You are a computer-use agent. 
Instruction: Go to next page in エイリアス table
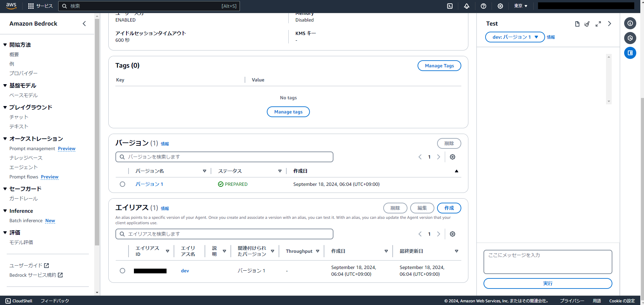(438, 234)
